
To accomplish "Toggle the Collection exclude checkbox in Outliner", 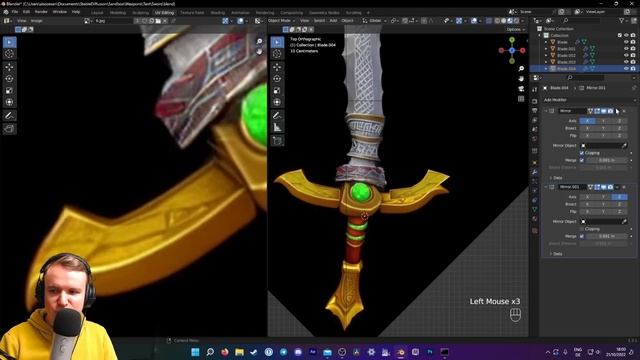I will (x=620, y=36).
